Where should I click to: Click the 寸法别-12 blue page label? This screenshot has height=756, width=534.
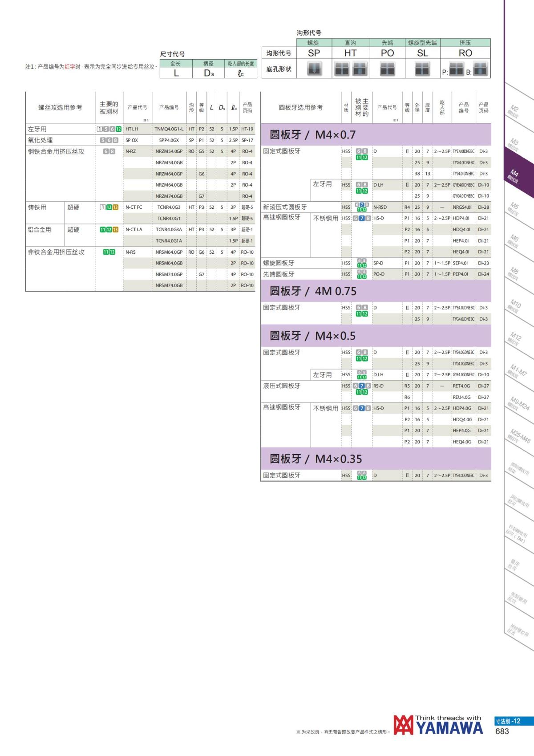point(514,721)
